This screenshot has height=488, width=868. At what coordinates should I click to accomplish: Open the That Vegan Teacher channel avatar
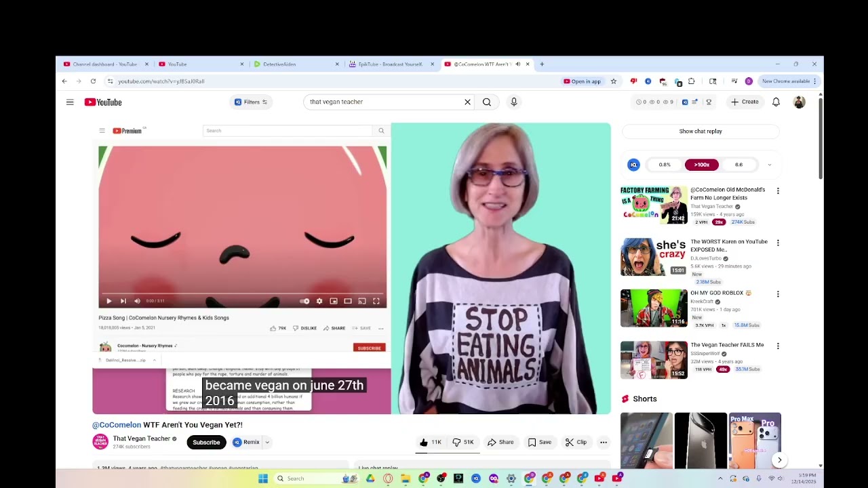click(x=100, y=442)
